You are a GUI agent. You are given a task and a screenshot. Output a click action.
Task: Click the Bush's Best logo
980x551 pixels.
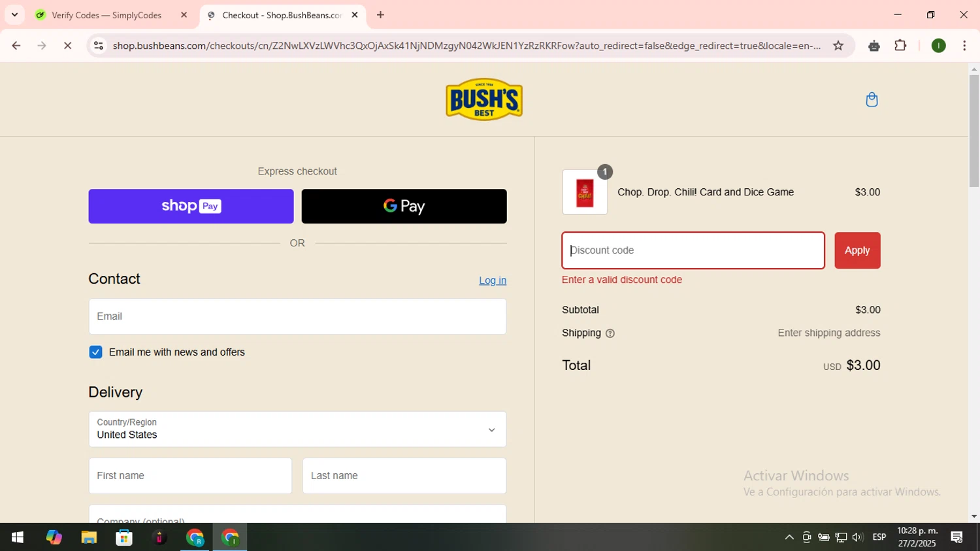484,99
